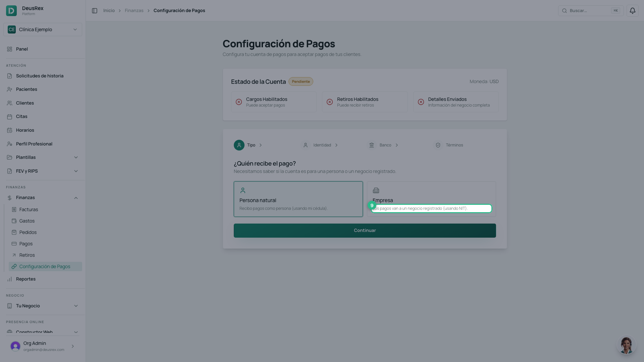Click the Retiros arrow icon
Image resolution: width=644 pixels, height=362 pixels.
[14, 255]
